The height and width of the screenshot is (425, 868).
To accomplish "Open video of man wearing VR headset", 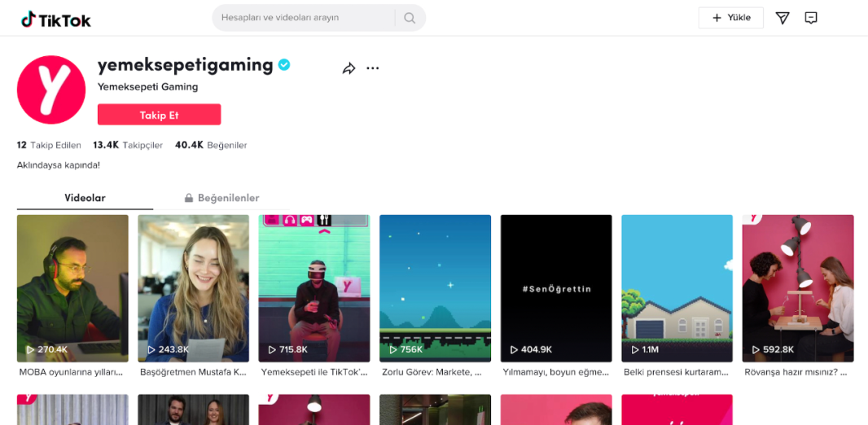I will pyautogui.click(x=314, y=288).
